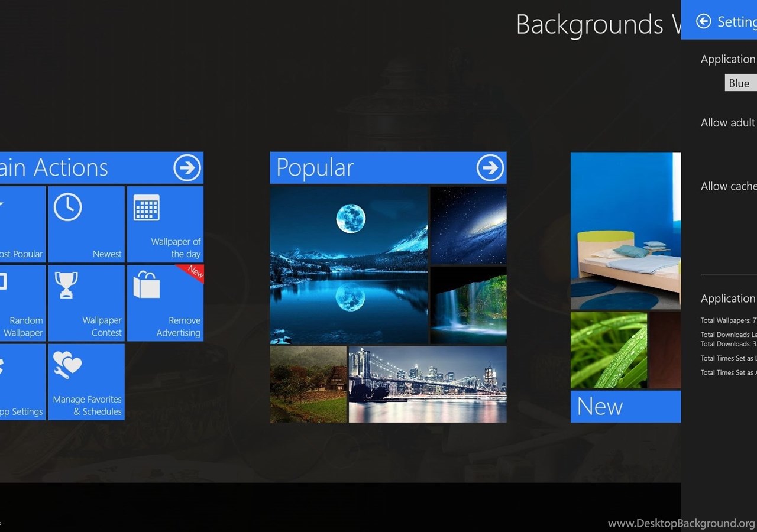Open the Brooklyn Bridge city night thumbnail
This screenshot has width=757, height=532.
(x=427, y=384)
